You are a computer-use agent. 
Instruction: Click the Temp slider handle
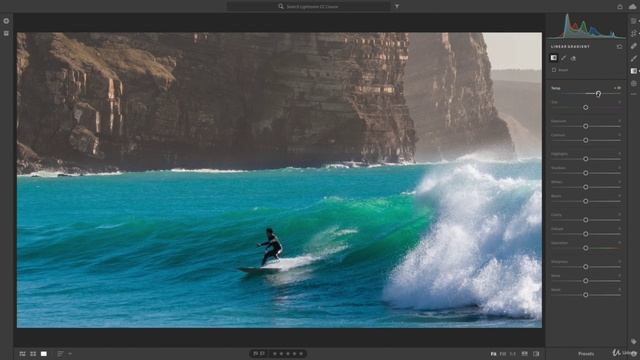tap(598, 94)
